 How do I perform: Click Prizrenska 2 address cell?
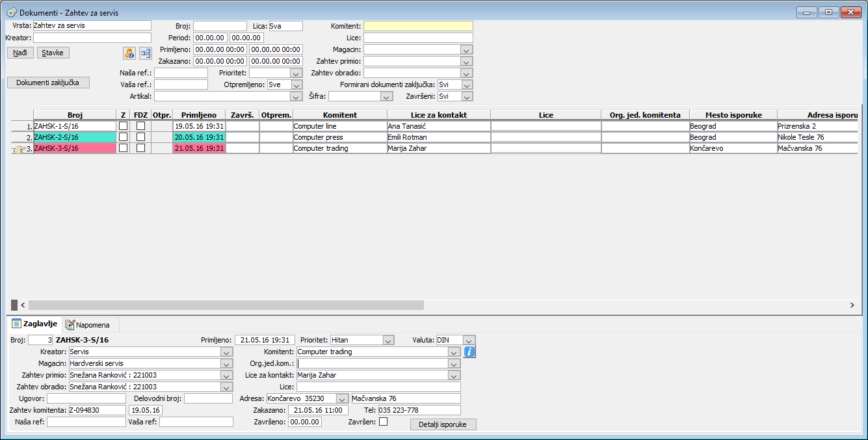pos(818,126)
